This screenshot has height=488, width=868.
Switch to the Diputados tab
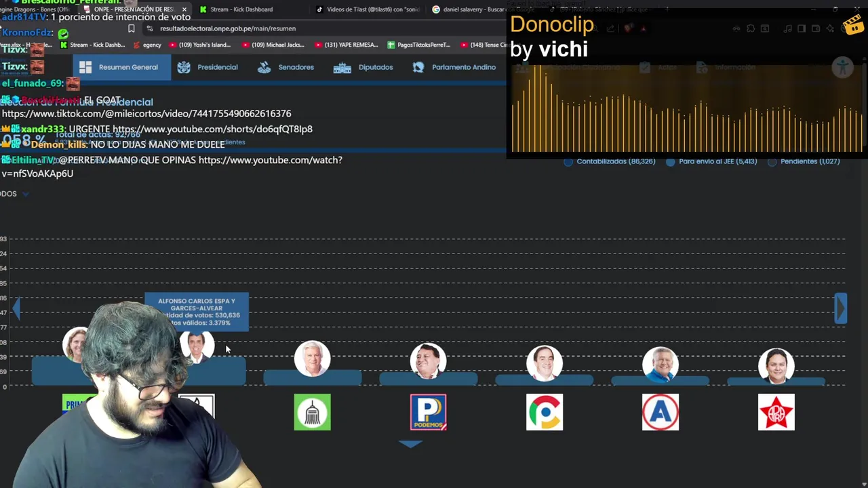click(363, 67)
